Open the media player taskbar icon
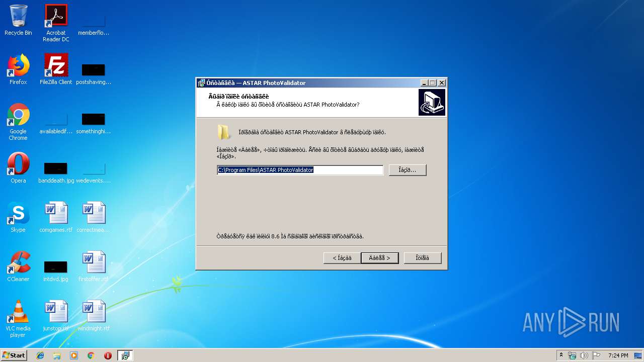This screenshot has height=362, width=644. tap(74, 355)
